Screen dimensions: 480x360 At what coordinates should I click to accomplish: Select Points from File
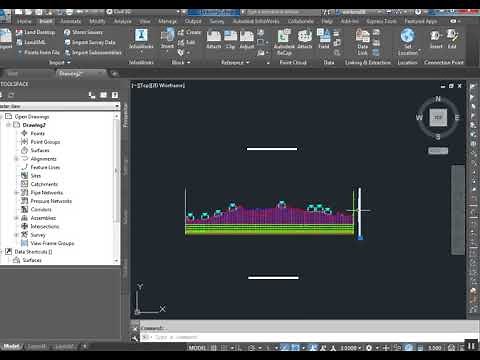(x=41, y=52)
